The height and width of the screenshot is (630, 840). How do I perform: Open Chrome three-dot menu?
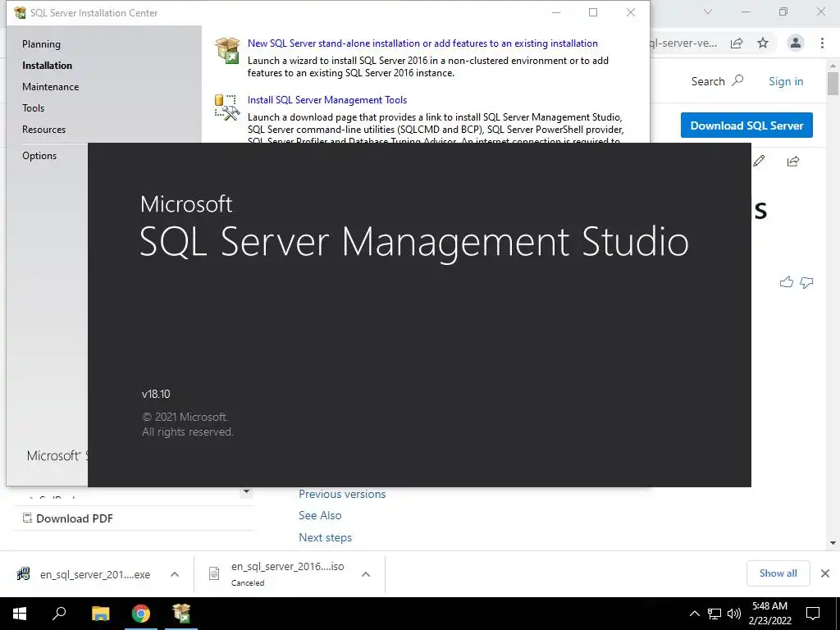[x=822, y=43]
